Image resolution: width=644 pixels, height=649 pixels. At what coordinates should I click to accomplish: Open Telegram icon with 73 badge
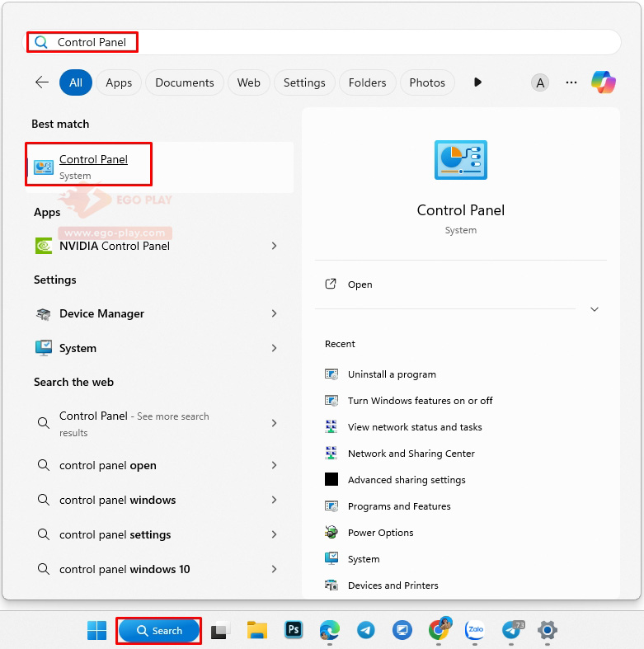[511, 630]
